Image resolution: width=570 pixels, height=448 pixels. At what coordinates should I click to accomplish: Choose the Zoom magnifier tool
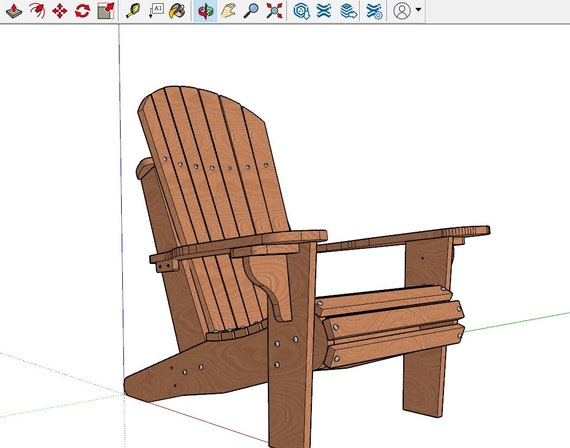pos(251,11)
